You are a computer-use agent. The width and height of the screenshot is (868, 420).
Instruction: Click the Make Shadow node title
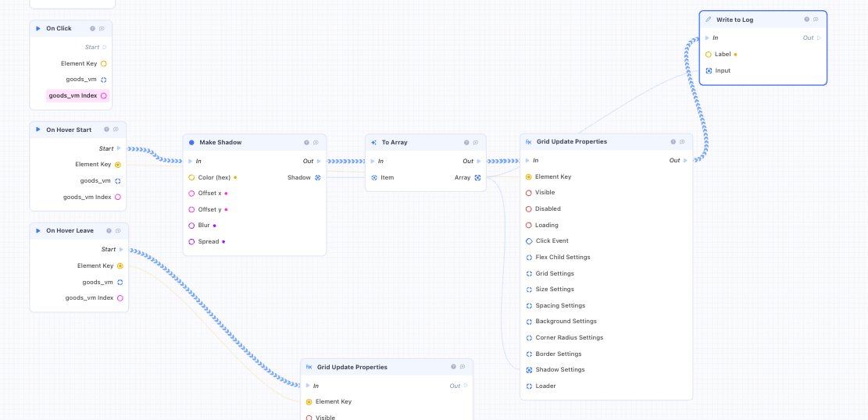[x=220, y=142]
